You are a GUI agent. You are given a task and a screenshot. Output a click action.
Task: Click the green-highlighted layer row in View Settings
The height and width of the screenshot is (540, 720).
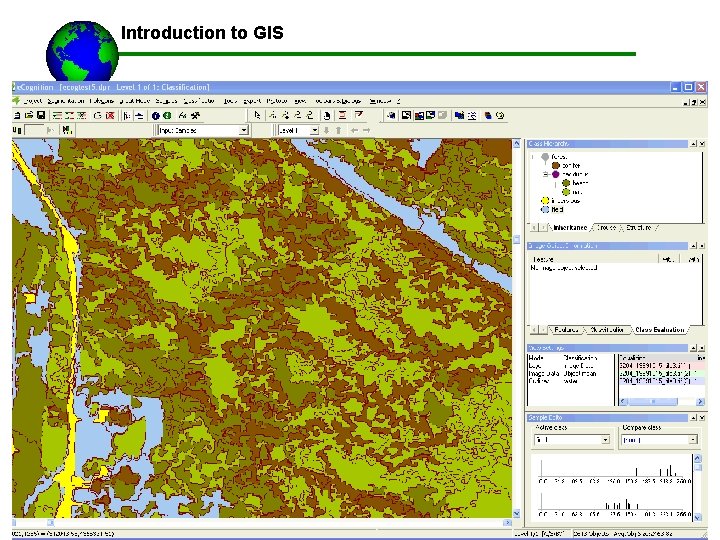pyautogui.click(x=661, y=373)
